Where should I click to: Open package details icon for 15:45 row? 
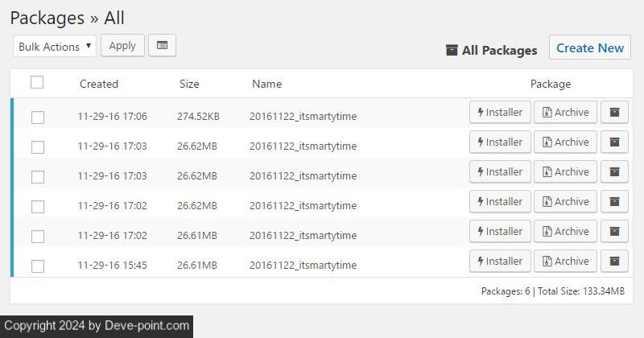click(614, 261)
